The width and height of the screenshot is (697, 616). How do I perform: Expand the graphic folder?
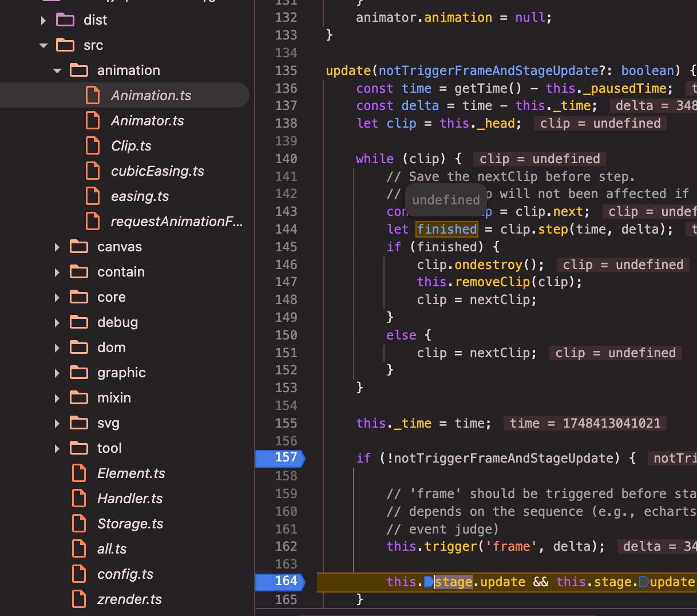[57, 373]
